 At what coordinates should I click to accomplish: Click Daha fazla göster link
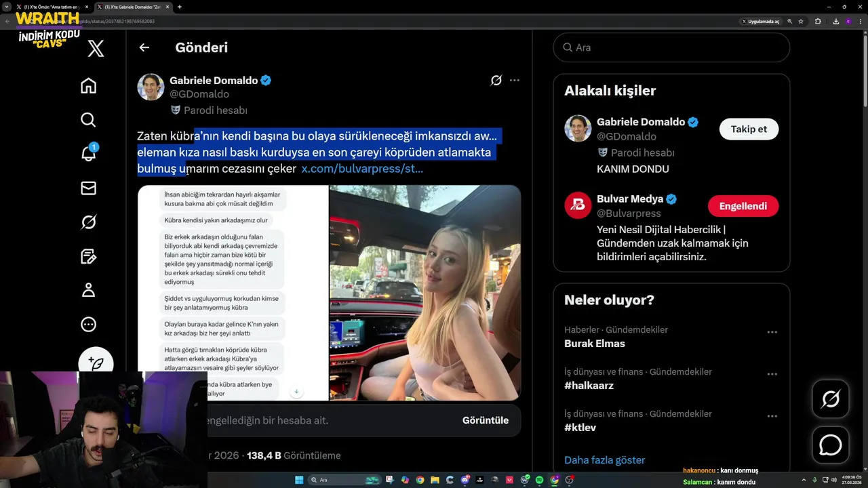coord(605,460)
